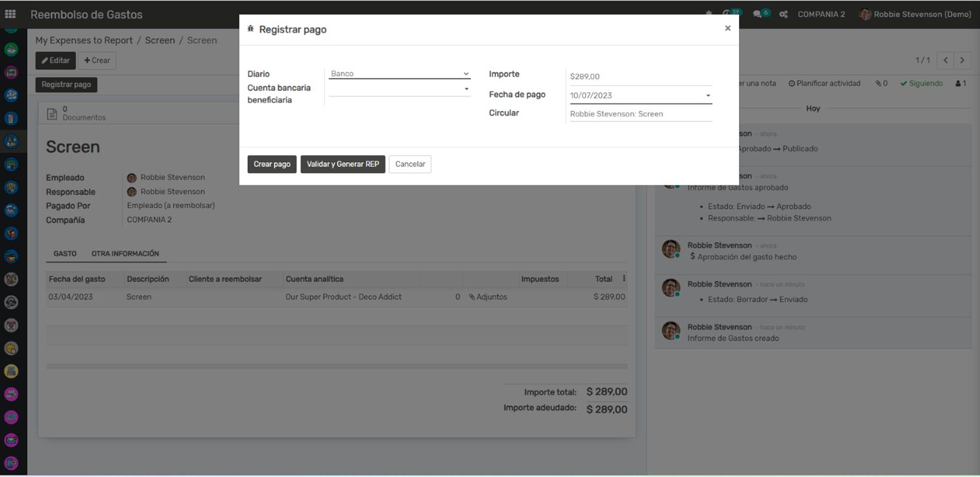Switch to the OTRA INFORMACIÓN tab
This screenshot has height=477, width=980.
click(x=125, y=254)
